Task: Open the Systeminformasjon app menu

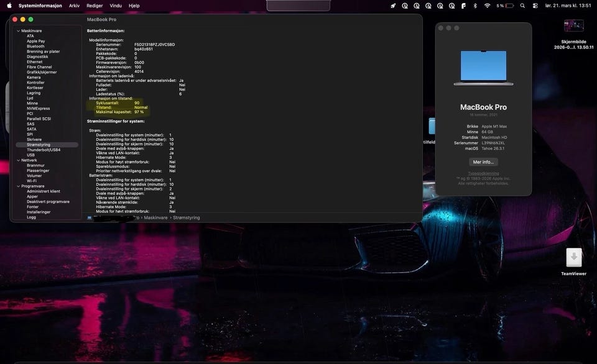Action: [x=40, y=6]
